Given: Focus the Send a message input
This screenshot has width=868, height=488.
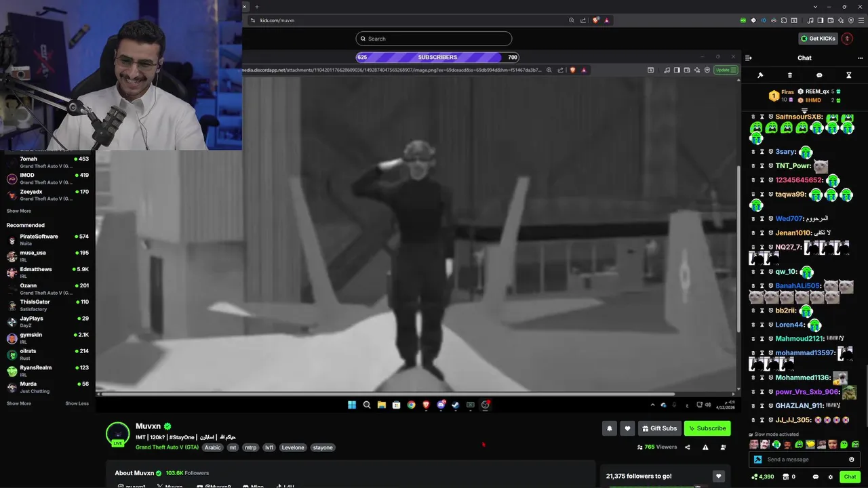Looking at the screenshot, I should pyautogui.click(x=804, y=460).
